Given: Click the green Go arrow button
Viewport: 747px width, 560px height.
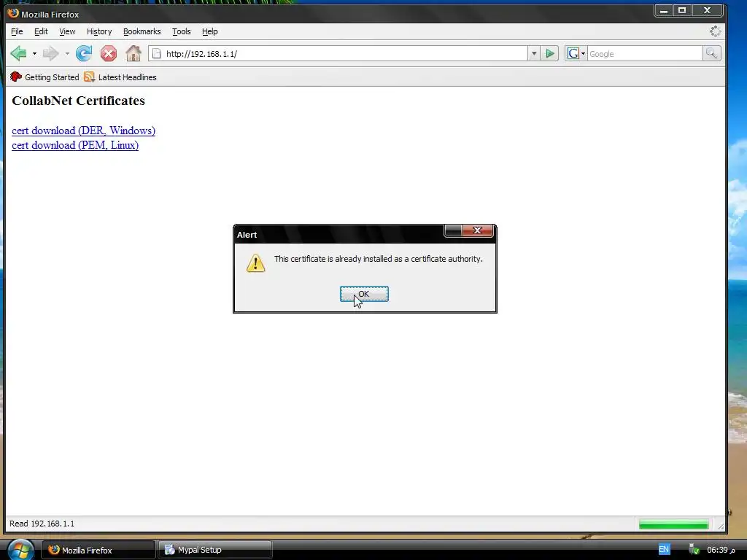Looking at the screenshot, I should (x=550, y=54).
